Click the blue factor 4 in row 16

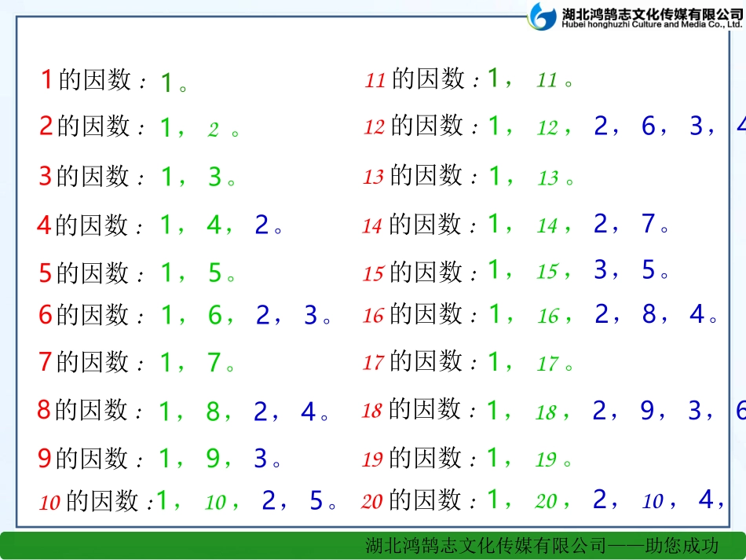pos(697,314)
